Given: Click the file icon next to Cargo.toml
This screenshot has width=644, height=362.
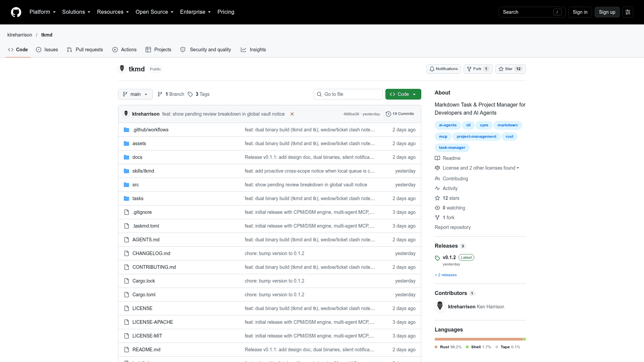Looking at the screenshot, I should point(126,295).
